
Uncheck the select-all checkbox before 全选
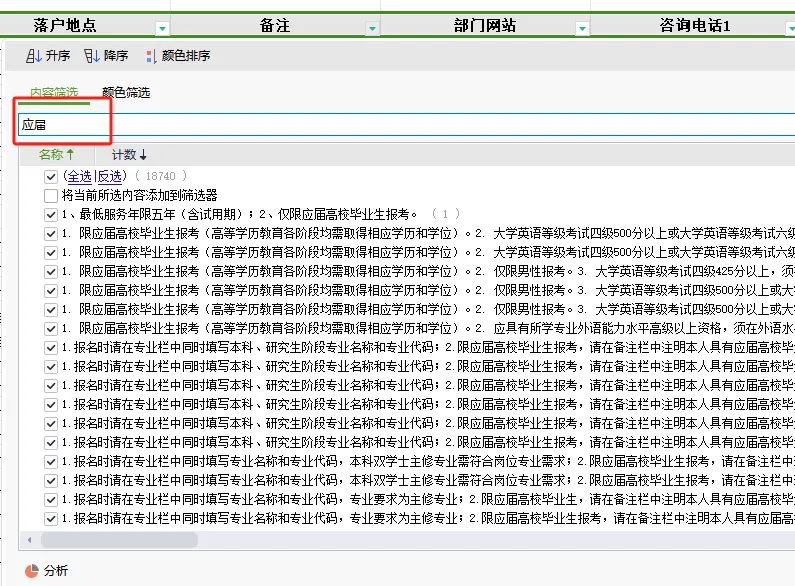[x=51, y=177]
